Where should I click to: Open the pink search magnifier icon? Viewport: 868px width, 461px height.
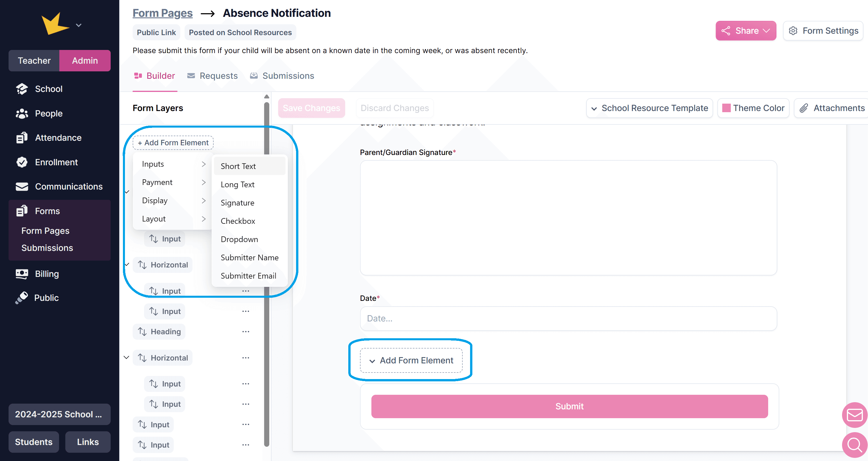pyautogui.click(x=854, y=445)
